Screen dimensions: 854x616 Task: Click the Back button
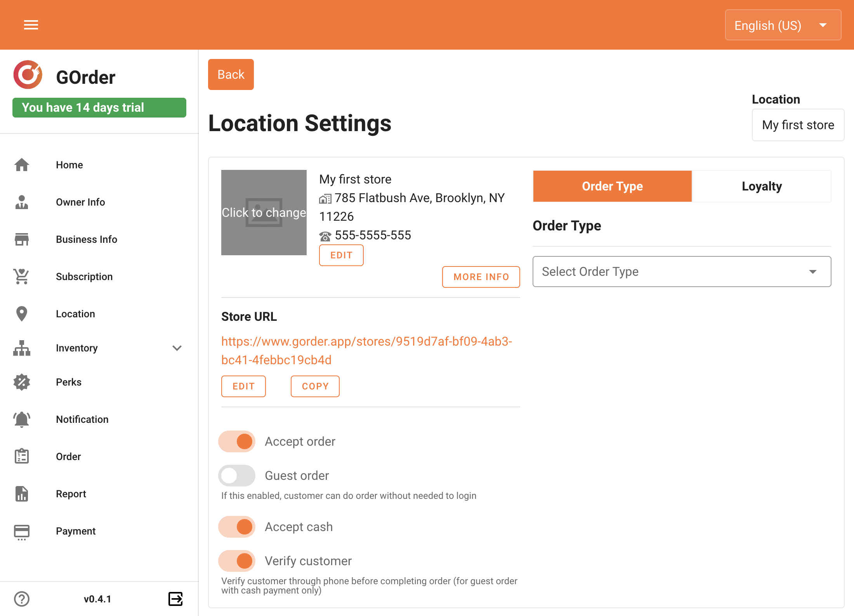click(231, 74)
